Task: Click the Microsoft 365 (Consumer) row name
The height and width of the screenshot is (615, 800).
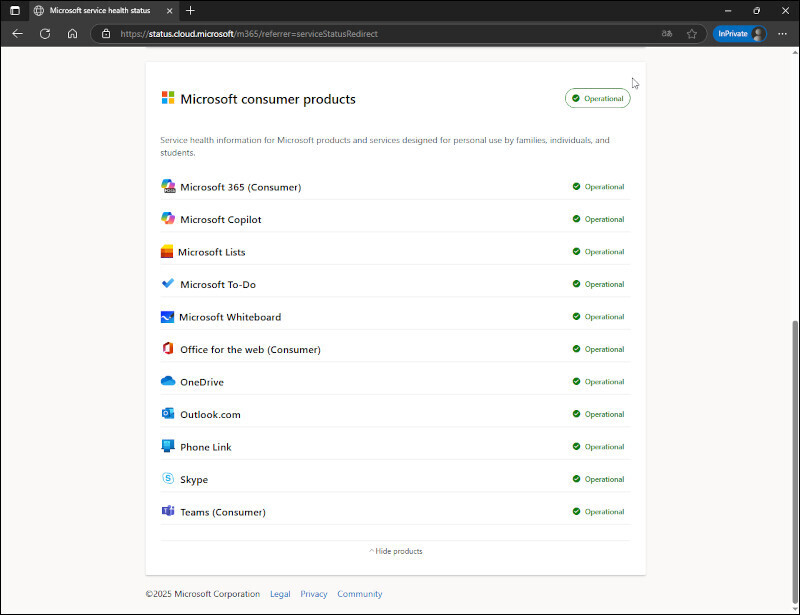Action: (x=241, y=187)
